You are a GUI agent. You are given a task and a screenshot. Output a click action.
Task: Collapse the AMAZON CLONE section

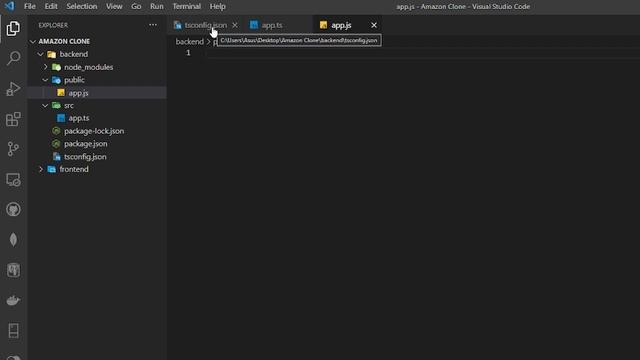[x=33, y=41]
